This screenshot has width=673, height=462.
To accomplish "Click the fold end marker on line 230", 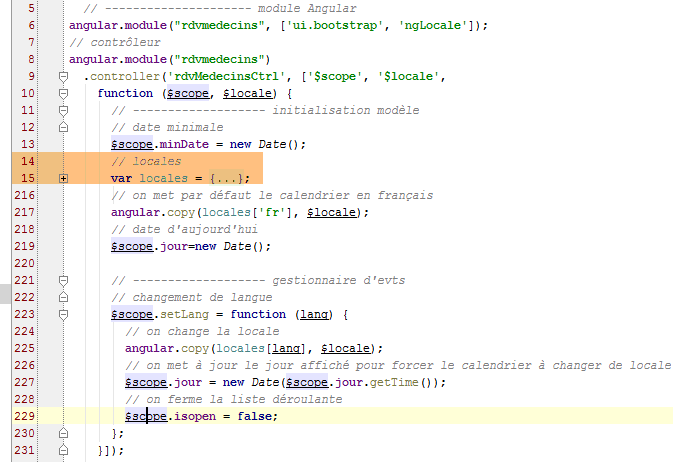I will [x=63, y=433].
